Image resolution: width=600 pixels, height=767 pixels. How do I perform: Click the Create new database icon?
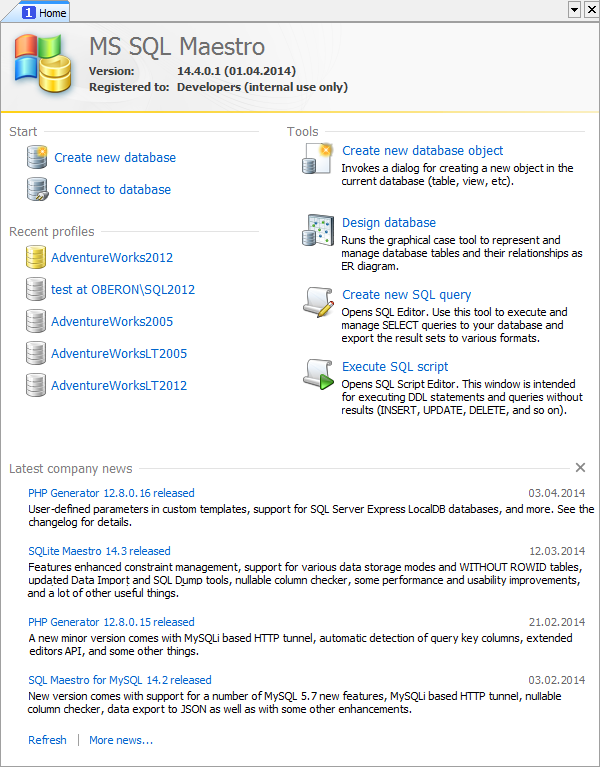(x=37, y=157)
